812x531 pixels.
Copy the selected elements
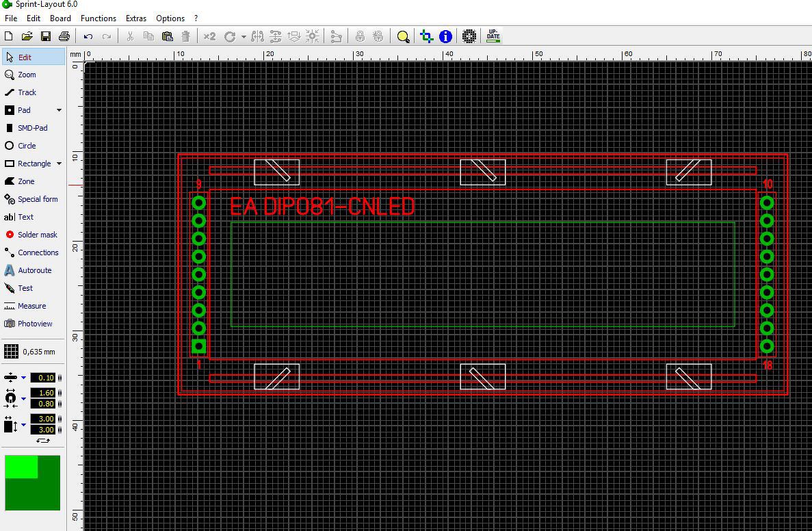click(x=148, y=36)
